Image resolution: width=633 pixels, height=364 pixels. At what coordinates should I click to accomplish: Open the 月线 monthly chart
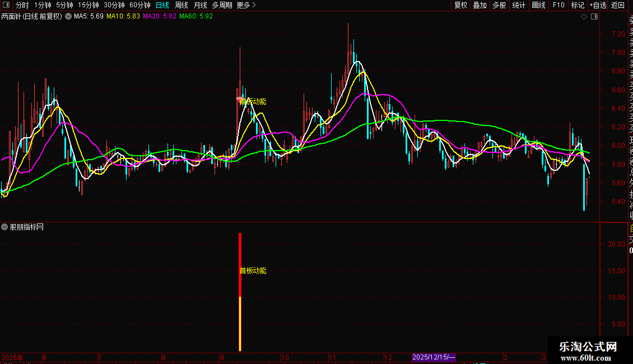[x=201, y=5]
